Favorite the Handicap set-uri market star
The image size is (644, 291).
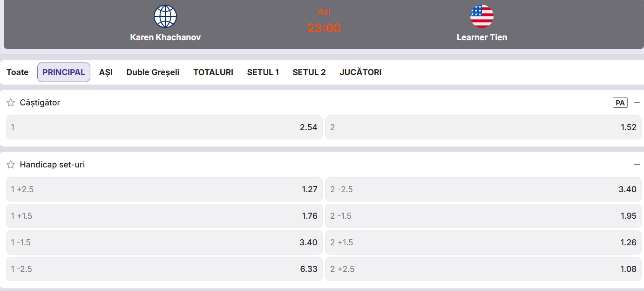(11, 165)
